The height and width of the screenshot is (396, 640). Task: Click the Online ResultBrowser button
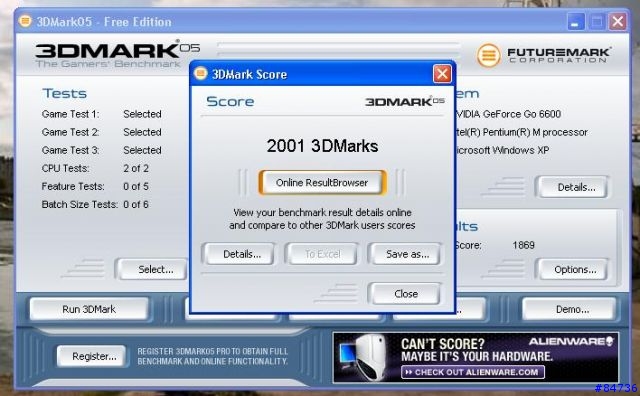click(x=322, y=182)
